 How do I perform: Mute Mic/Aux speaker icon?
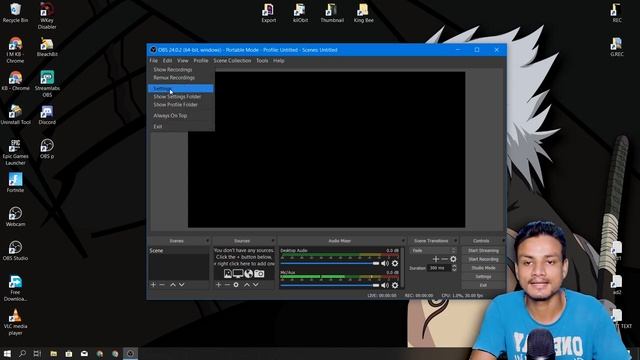tap(384, 285)
